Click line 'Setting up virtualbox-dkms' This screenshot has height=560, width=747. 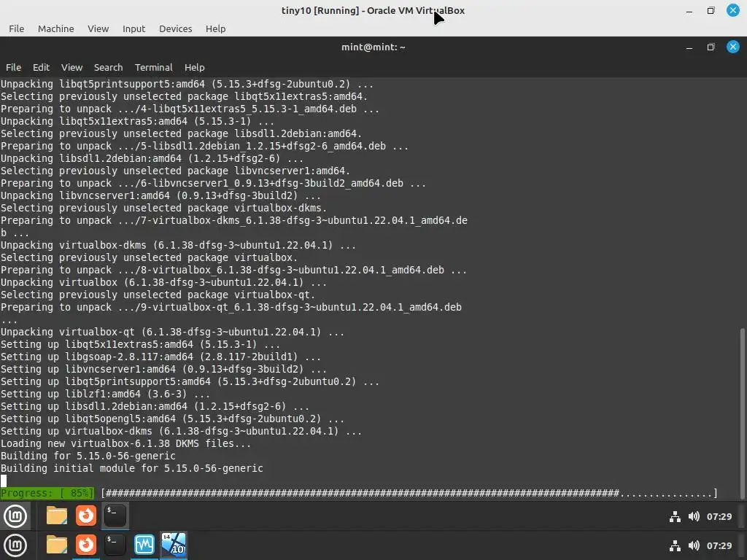coord(181,431)
